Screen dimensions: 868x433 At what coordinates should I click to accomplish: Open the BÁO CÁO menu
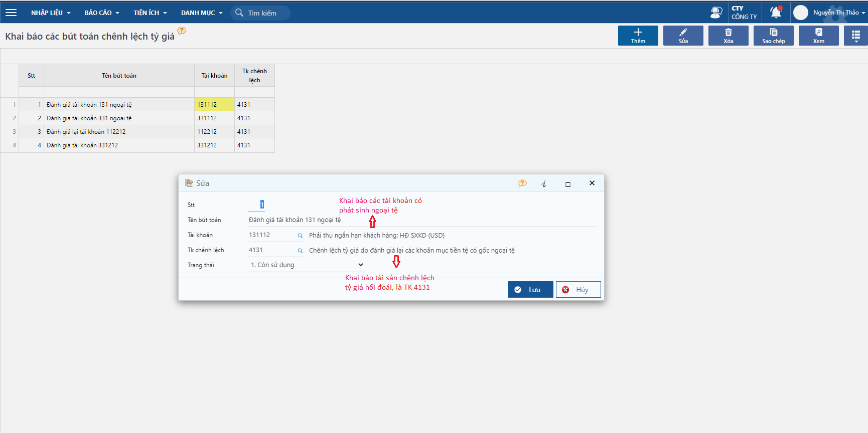pyautogui.click(x=102, y=13)
